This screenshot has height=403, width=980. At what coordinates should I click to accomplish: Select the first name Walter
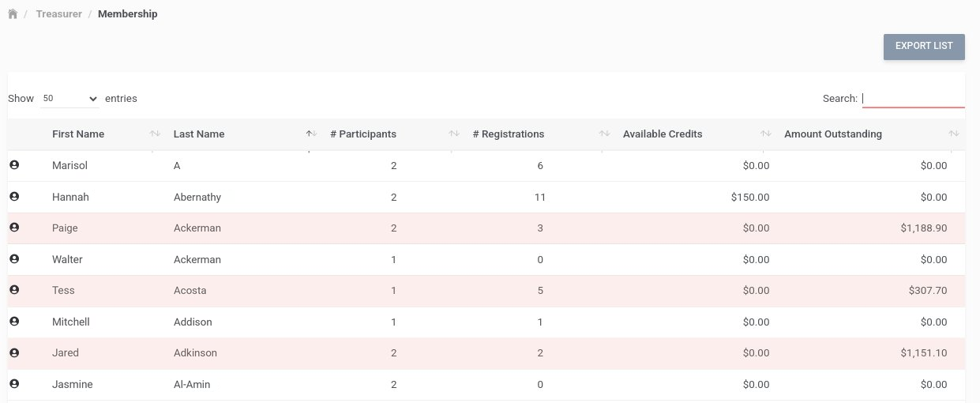pyautogui.click(x=67, y=259)
